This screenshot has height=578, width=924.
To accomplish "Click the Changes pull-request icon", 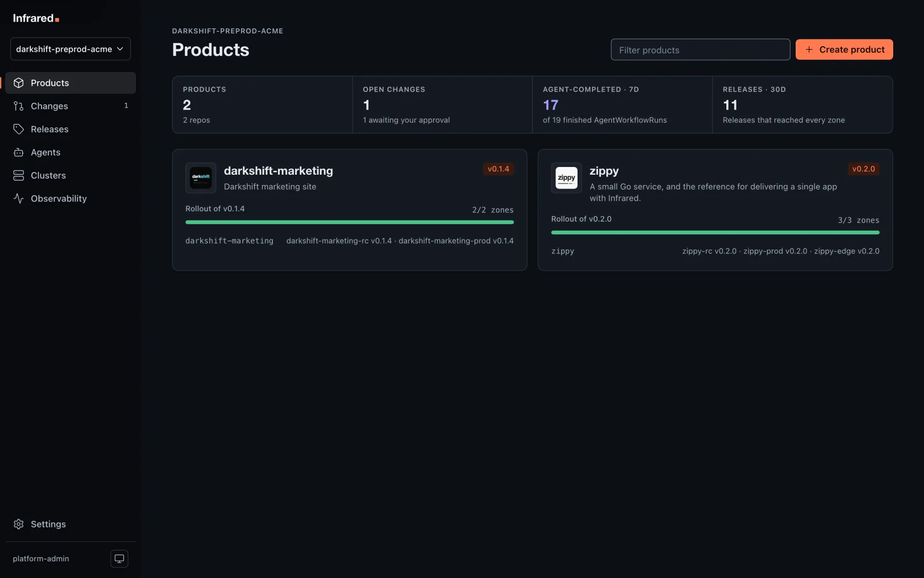I will [x=18, y=106].
